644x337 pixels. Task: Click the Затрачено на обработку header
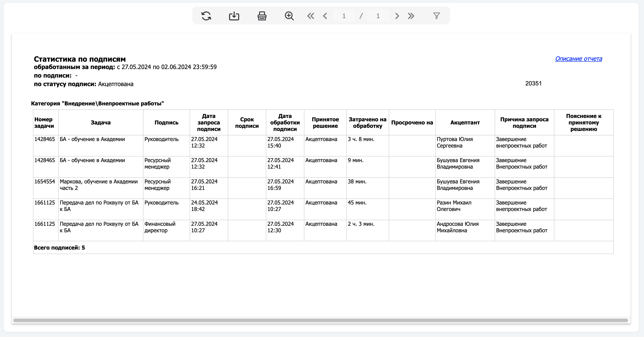pyautogui.click(x=367, y=122)
